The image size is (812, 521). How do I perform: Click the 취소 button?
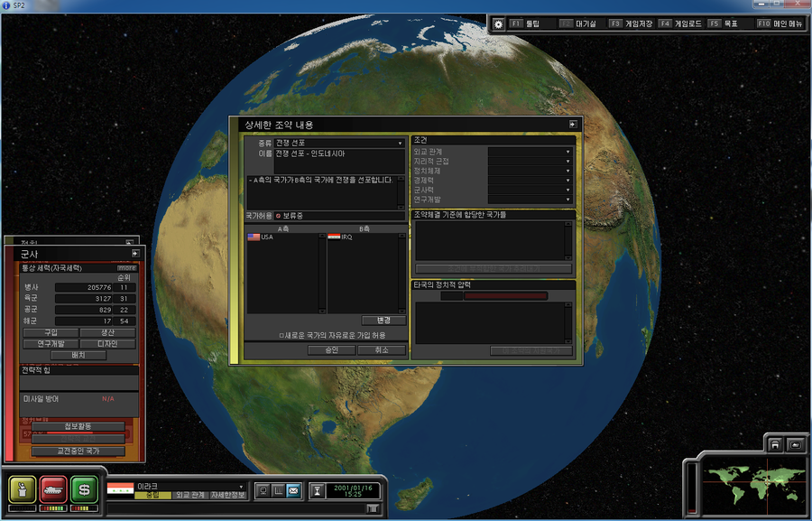tap(381, 350)
